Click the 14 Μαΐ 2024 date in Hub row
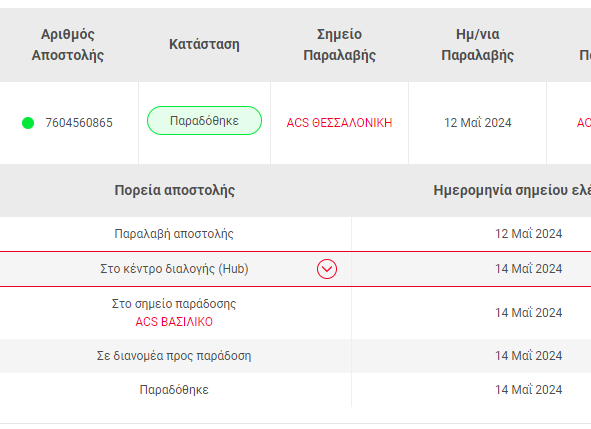 point(528,269)
